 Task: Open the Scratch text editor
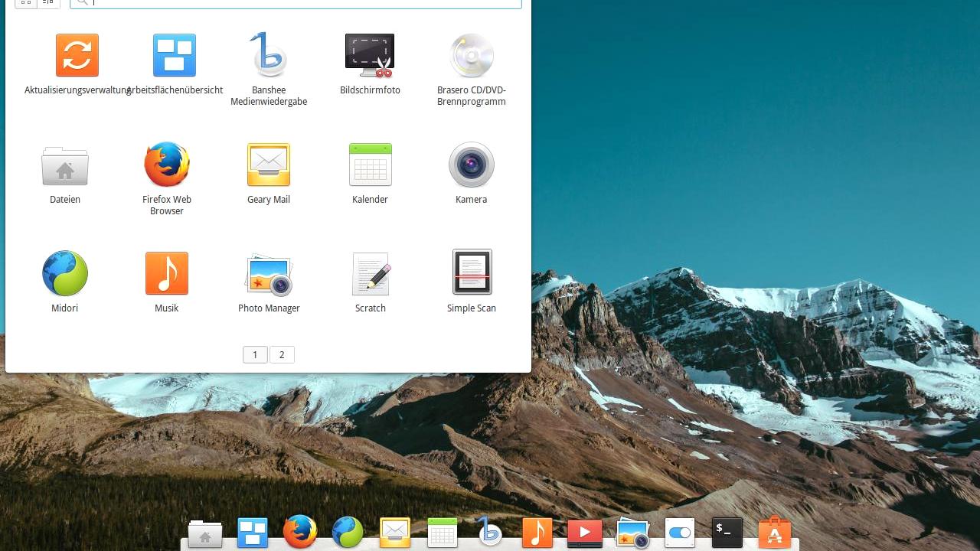(x=370, y=272)
